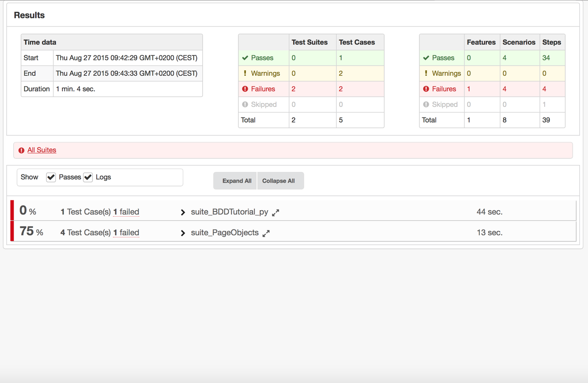The image size is (588, 383).
Task: Click the 75 % pass rate for suite_PageObjects
Action: click(x=31, y=232)
